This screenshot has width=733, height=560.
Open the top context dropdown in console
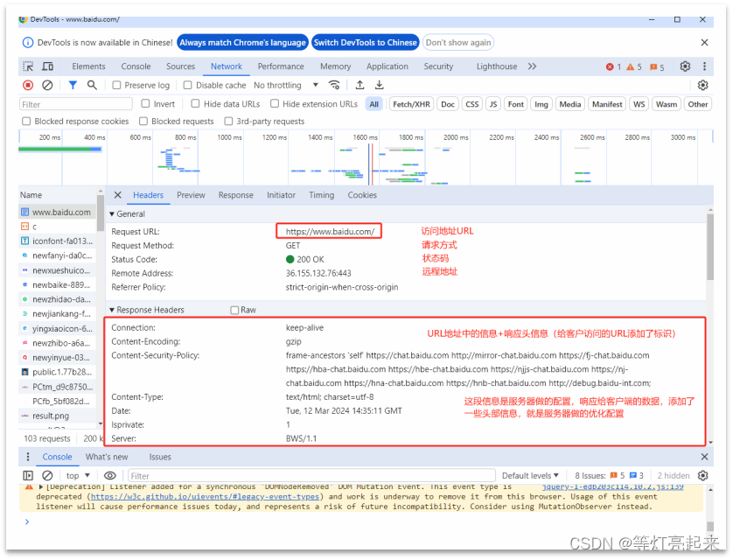pos(78,476)
